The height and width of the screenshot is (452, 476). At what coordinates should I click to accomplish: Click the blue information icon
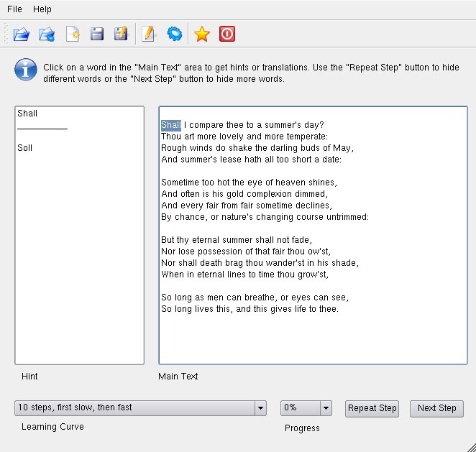point(26,70)
